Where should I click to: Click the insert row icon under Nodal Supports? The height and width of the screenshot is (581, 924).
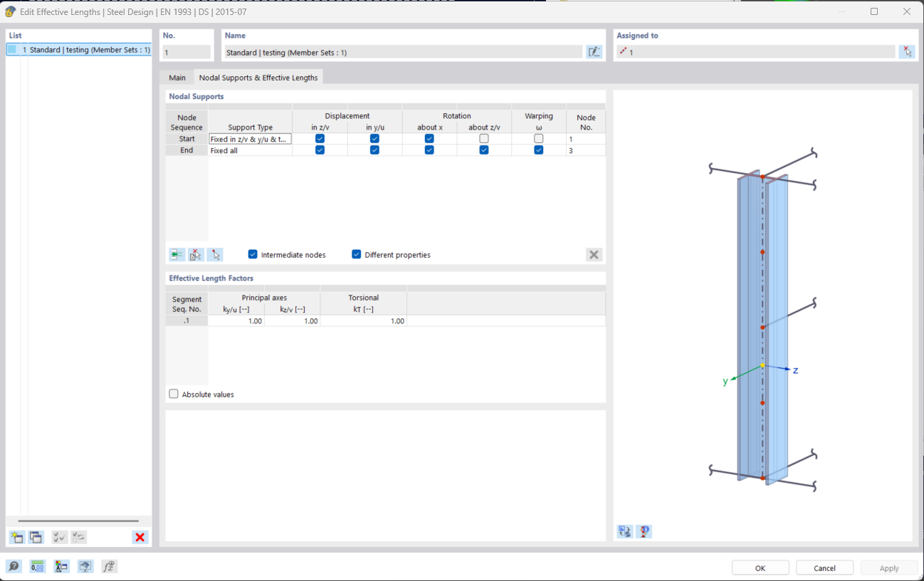[177, 254]
